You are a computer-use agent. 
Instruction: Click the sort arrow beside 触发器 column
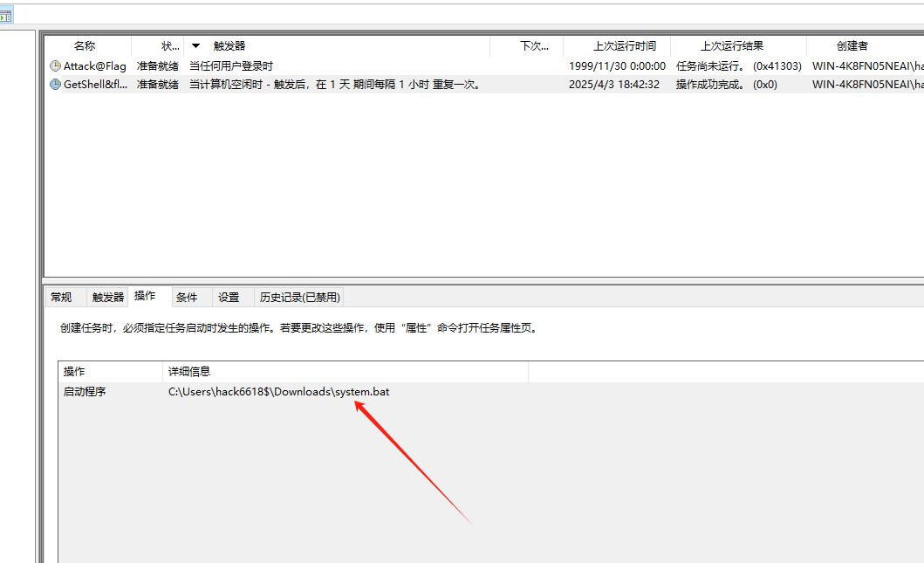[195, 46]
